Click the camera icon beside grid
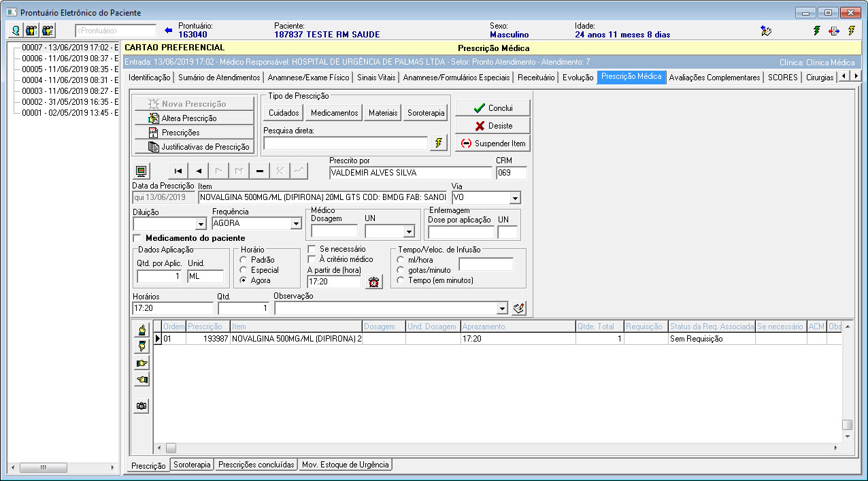Image resolution: width=868 pixels, height=481 pixels. coord(141,406)
